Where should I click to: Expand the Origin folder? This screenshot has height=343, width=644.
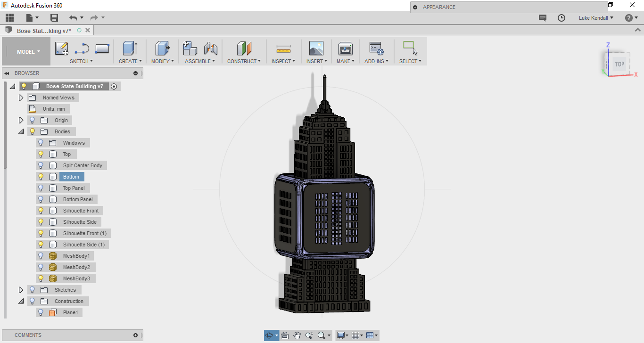click(x=21, y=120)
